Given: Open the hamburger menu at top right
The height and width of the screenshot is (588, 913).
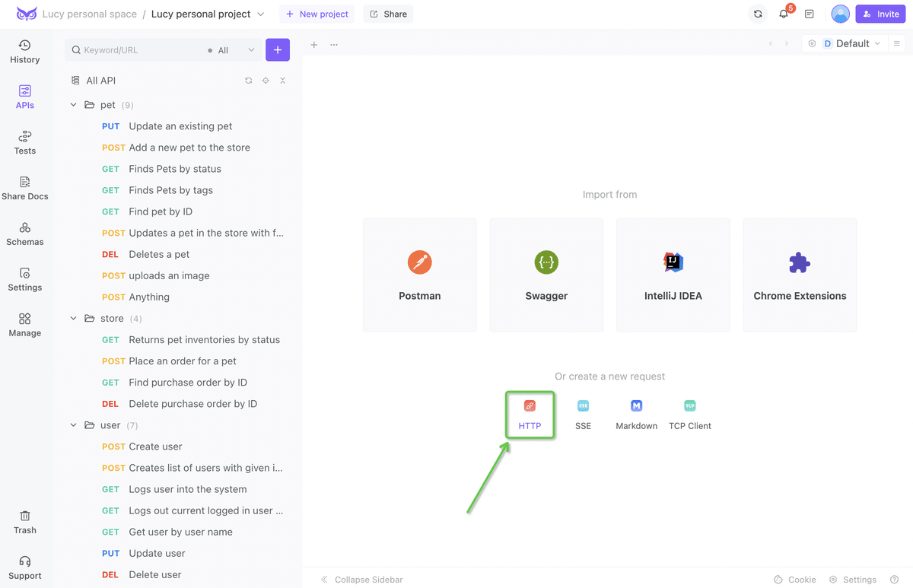Looking at the screenshot, I should (897, 44).
